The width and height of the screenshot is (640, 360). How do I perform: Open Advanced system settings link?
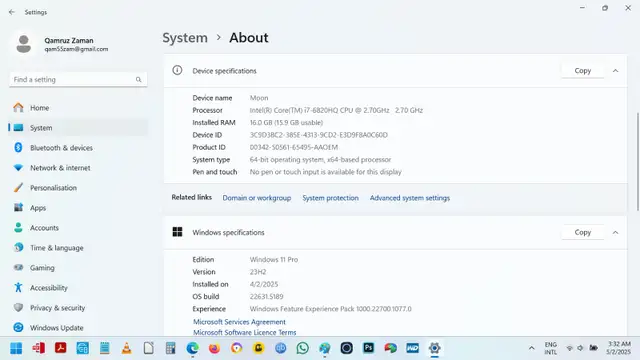pos(410,198)
